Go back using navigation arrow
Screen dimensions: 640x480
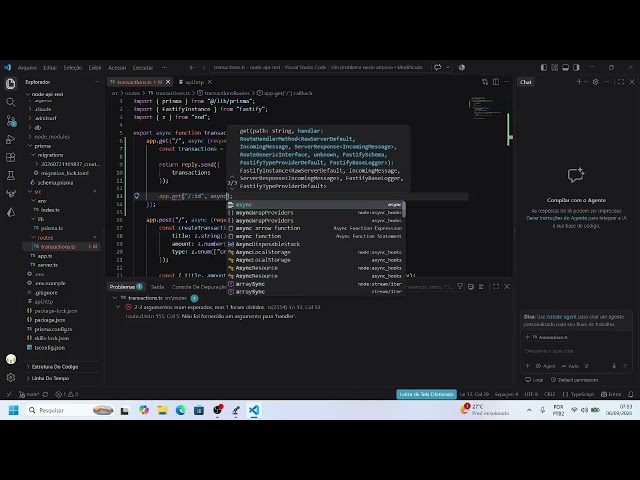pyautogui.click(x=192, y=67)
